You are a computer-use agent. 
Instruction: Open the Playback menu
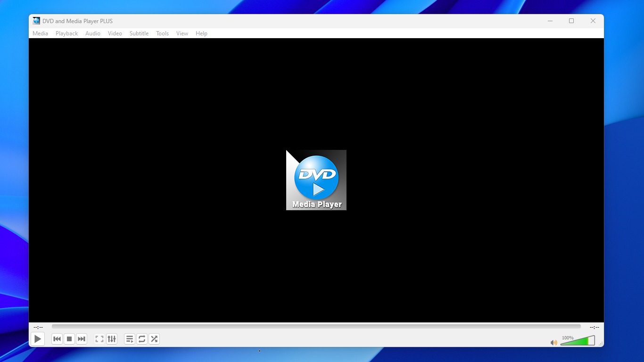(x=66, y=33)
